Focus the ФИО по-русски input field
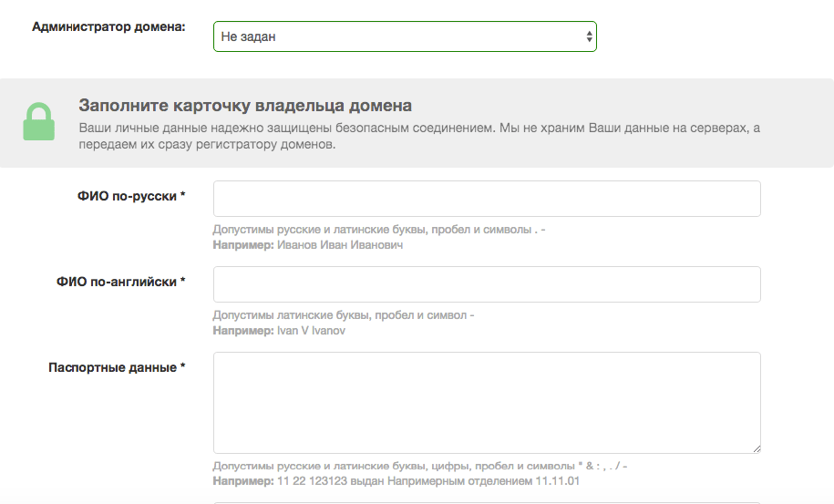This screenshot has width=834, height=504. [487, 199]
